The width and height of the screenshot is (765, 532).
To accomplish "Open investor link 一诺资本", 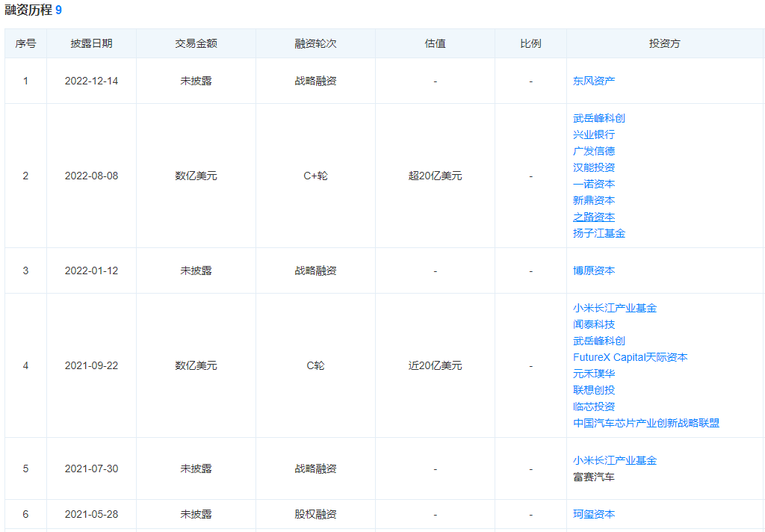I will 594,184.
